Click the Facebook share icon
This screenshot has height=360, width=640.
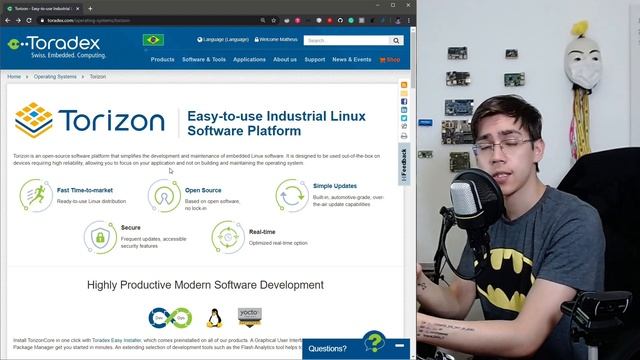tap(404, 101)
